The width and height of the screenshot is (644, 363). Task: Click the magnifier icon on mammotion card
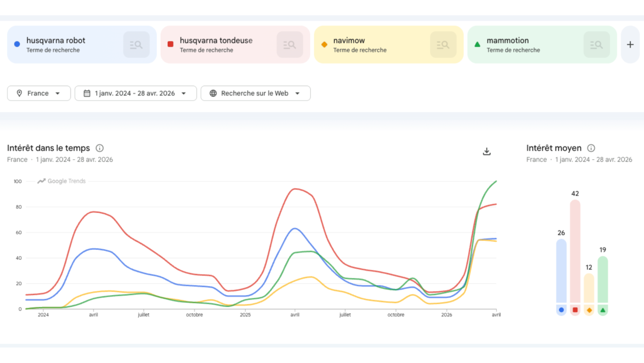596,44
